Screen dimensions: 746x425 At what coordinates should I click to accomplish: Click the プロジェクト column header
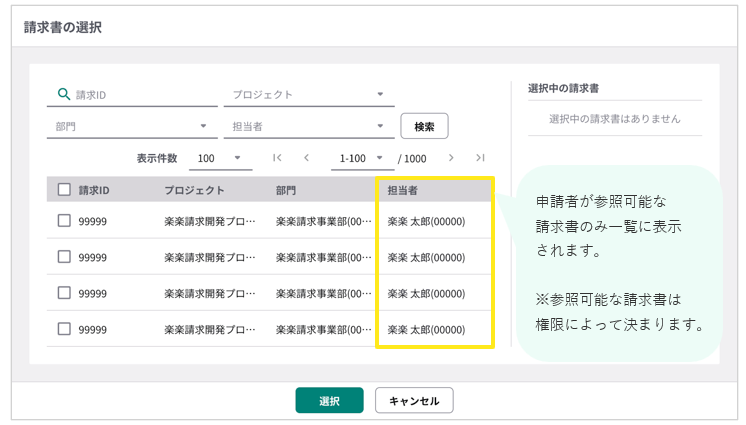[194, 190]
